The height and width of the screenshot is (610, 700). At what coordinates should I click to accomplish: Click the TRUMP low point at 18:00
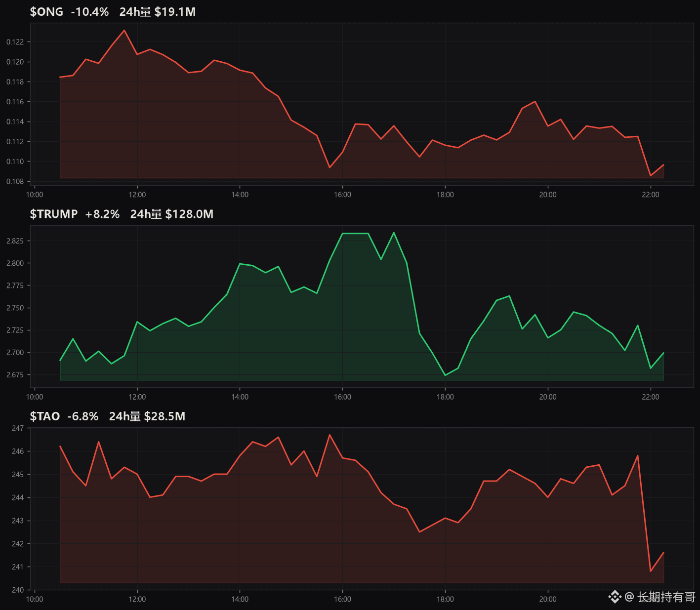(445, 375)
